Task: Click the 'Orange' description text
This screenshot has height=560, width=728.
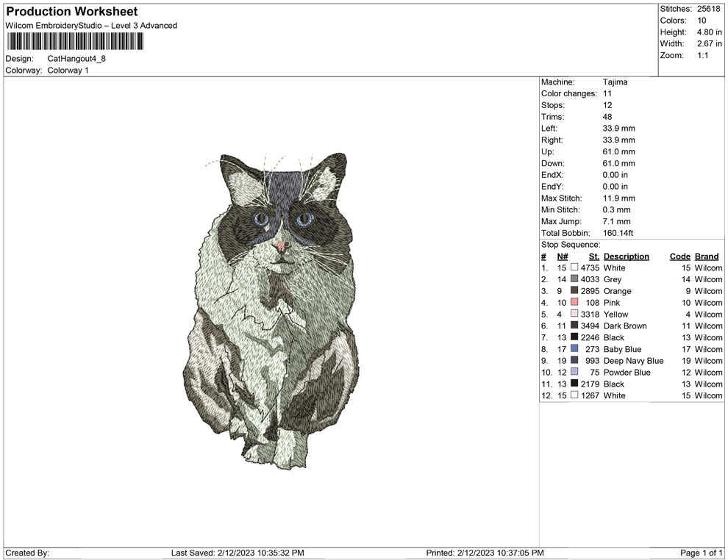Action: point(618,291)
